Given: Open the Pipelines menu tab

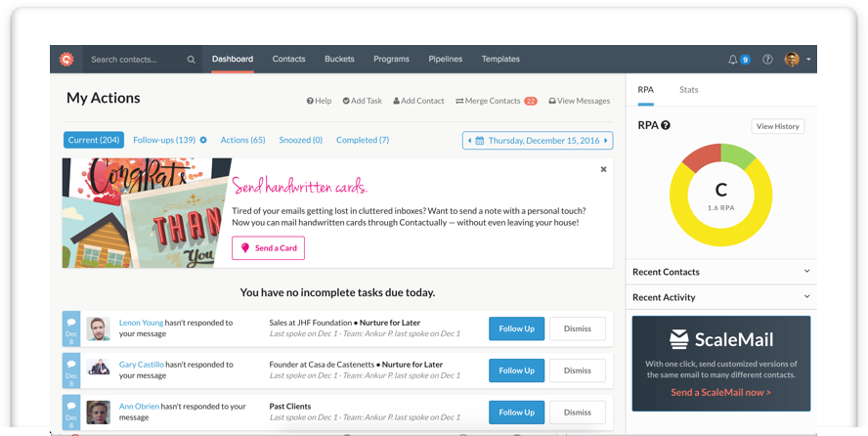Looking at the screenshot, I should (446, 60).
